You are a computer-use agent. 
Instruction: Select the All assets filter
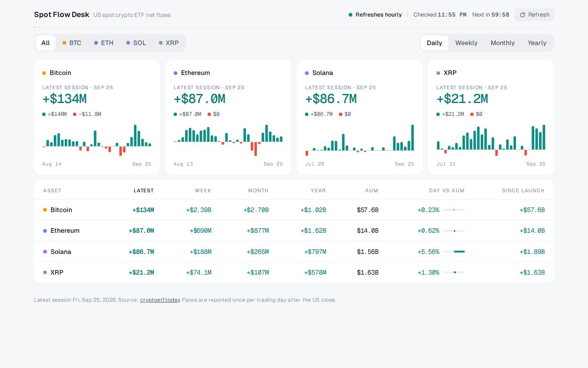point(45,43)
